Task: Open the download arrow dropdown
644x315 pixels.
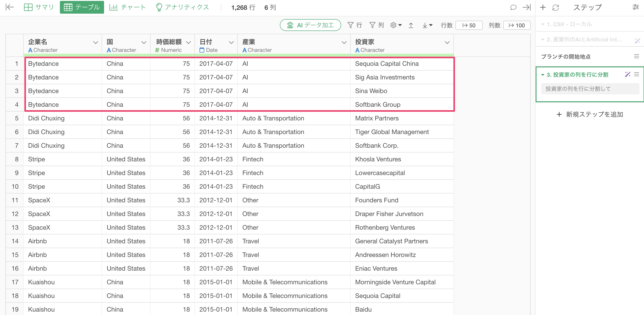Action: pyautogui.click(x=427, y=25)
